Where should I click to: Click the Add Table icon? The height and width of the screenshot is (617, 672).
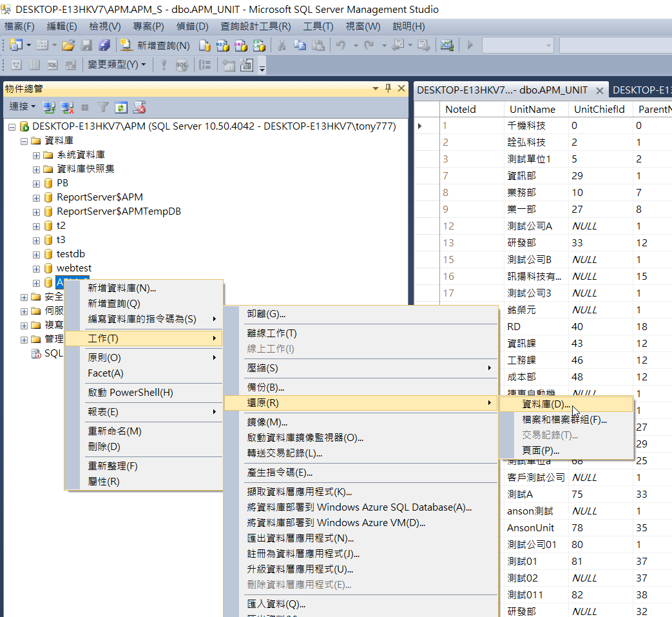tap(229, 64)
